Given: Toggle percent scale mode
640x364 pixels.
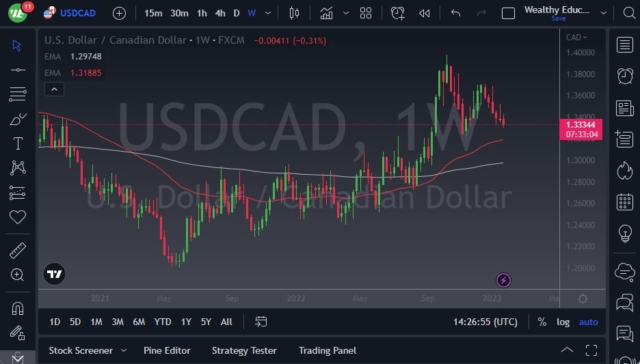Looking at the screenshot, I should tap(542, 322).
